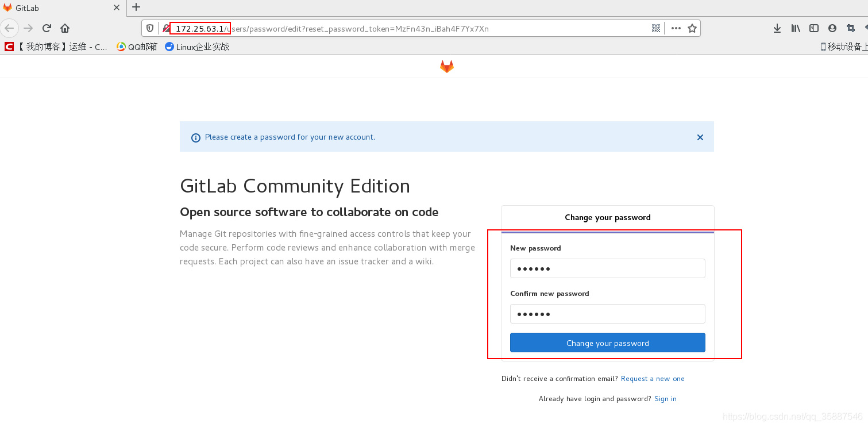The width and height of the screenshot is (868, 427).
Task: Click the GitLab fox logo on the page
Action: (447, 67)
